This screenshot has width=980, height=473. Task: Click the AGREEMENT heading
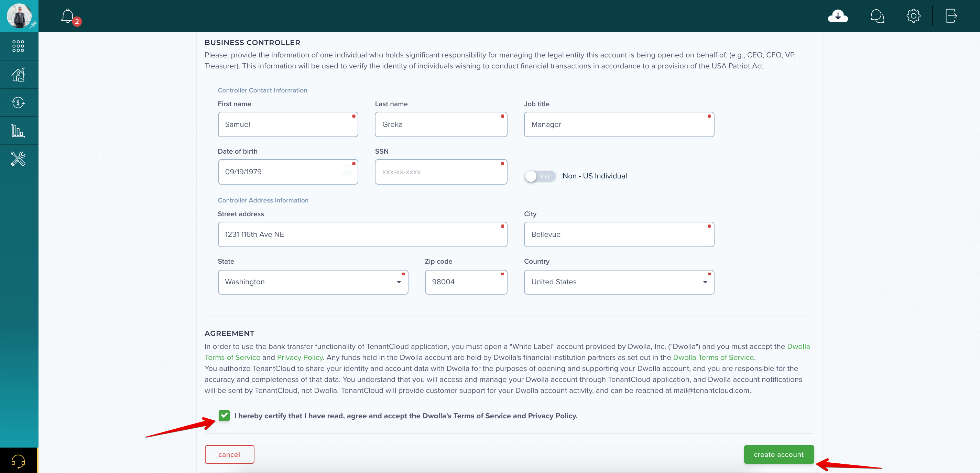click(x=229, y=333)
